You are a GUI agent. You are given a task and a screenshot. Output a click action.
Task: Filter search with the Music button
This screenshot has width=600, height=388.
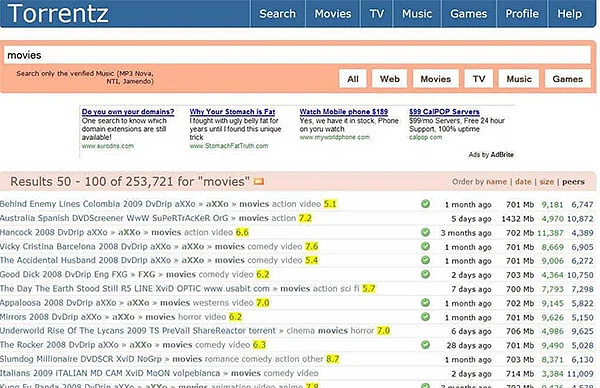[x=519, y=79]
